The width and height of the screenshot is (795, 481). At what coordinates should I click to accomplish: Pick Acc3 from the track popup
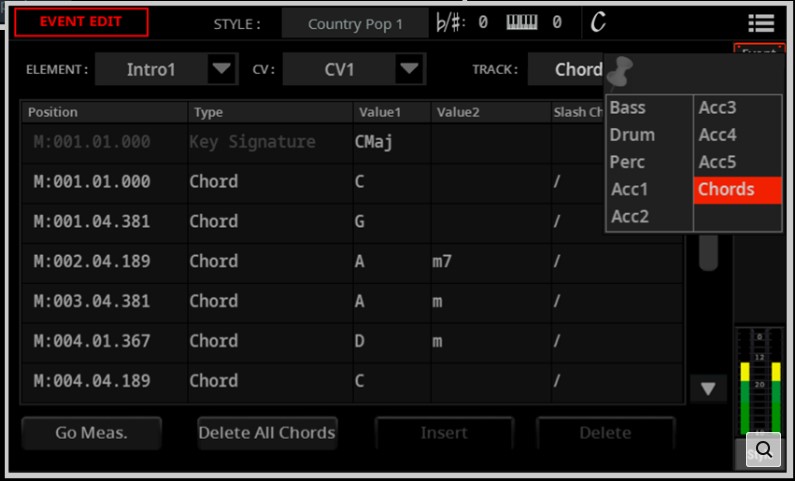[x=717, y=108]
